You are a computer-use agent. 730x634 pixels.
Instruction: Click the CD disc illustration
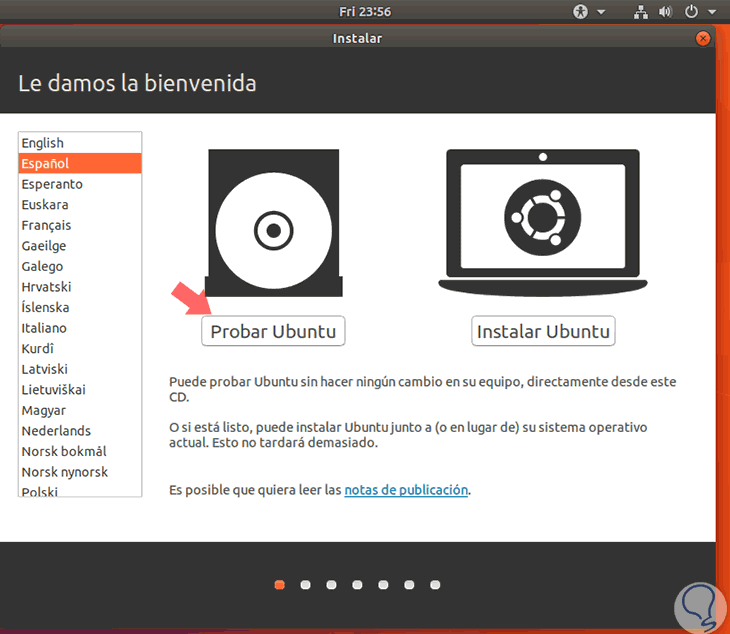coord(274,223)
